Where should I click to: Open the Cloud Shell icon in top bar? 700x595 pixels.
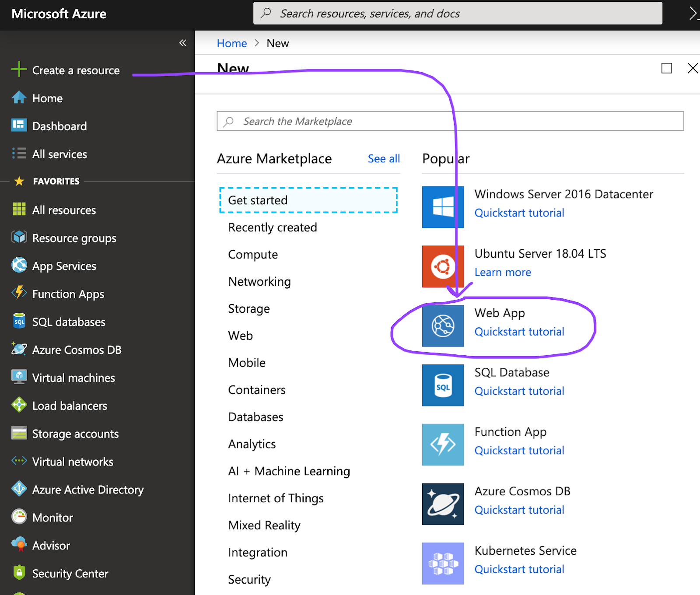point(694,13)
